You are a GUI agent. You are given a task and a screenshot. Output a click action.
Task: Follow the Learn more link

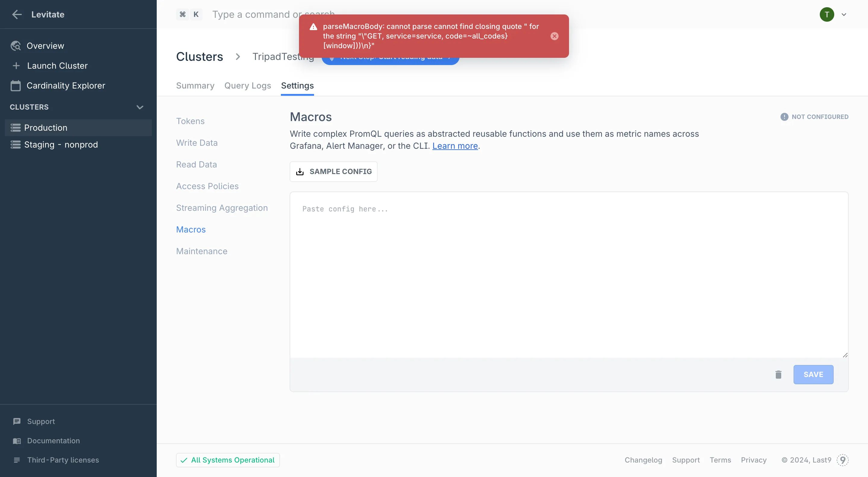[455, 146]
